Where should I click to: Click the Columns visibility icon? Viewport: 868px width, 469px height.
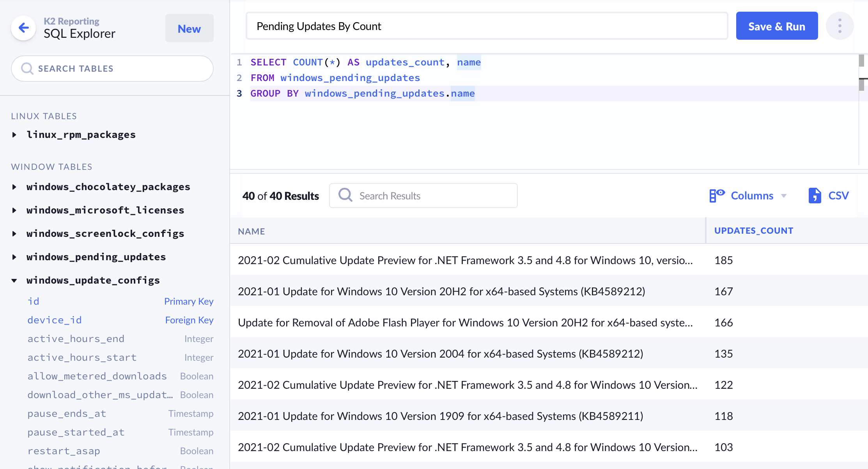[x=717, y=195]
